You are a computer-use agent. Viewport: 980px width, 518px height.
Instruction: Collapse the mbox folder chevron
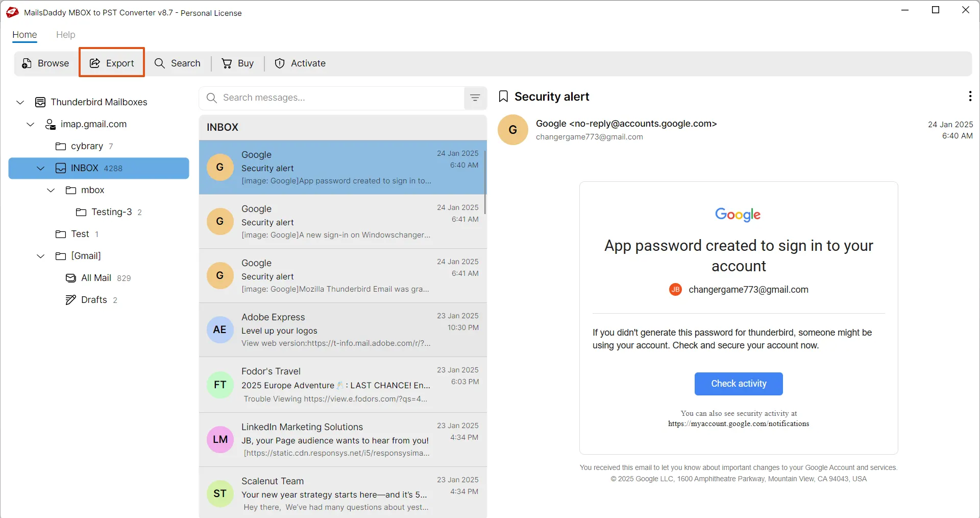pos(51,190)
